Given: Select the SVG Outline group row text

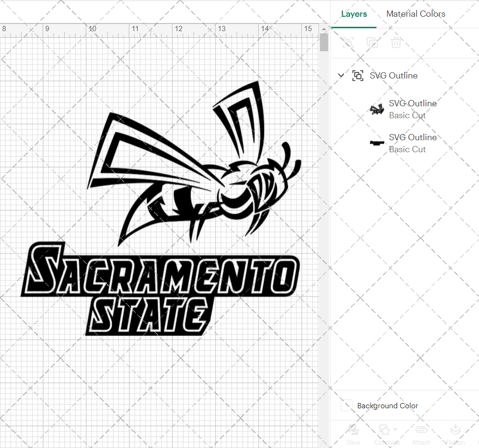Looking at the screenshot, I should (x=393, y=75).
